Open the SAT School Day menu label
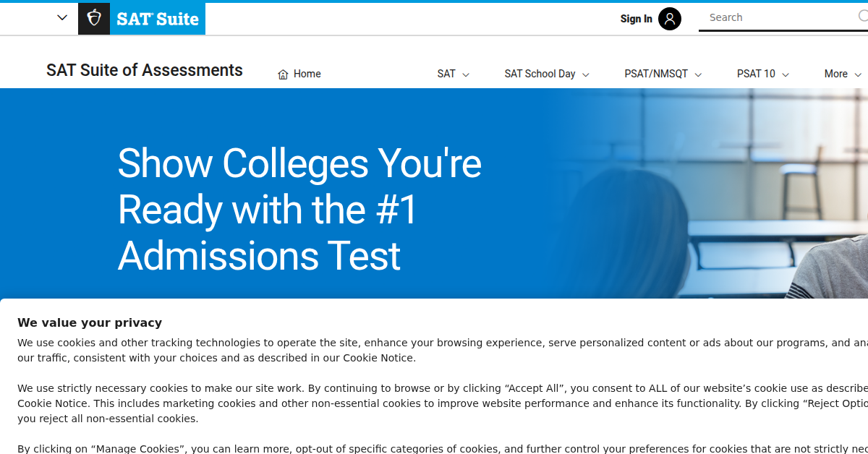This screenshot has height=454, width=868. click(x=540, y=74)
